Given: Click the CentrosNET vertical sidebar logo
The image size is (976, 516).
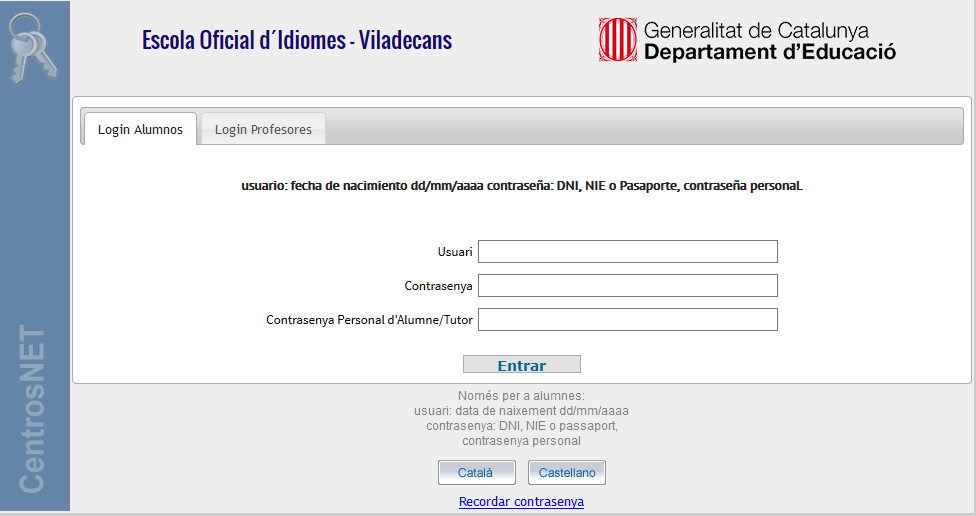Looking at the screenshot, I should [31, 409].
